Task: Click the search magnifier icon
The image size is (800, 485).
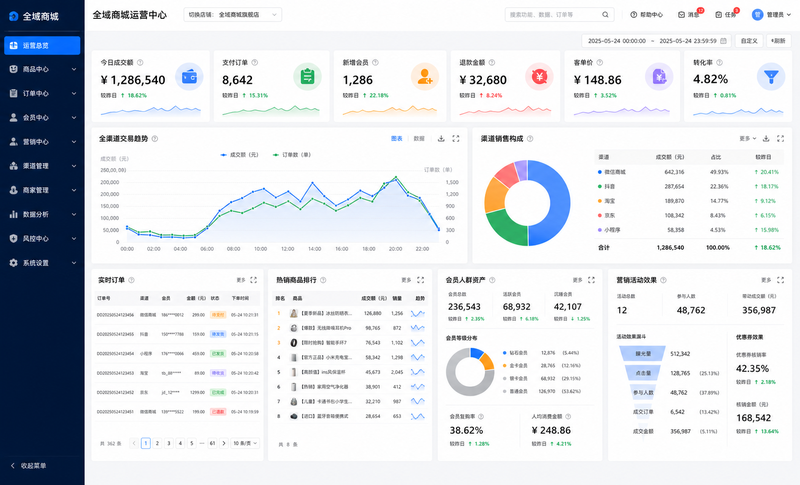Action: pyautogui.click(x=605, y=15)
